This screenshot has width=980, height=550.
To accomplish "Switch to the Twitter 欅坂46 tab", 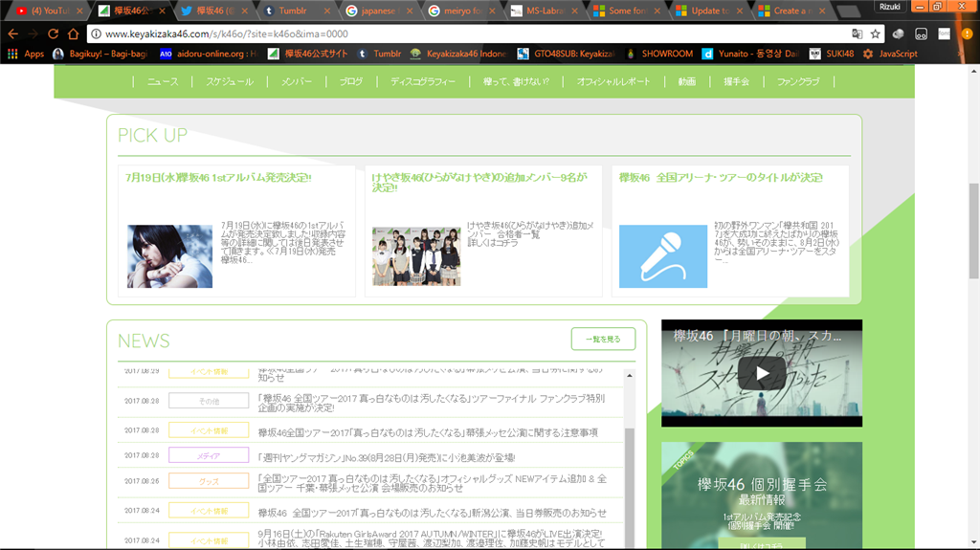I will [x=212, y=11].
